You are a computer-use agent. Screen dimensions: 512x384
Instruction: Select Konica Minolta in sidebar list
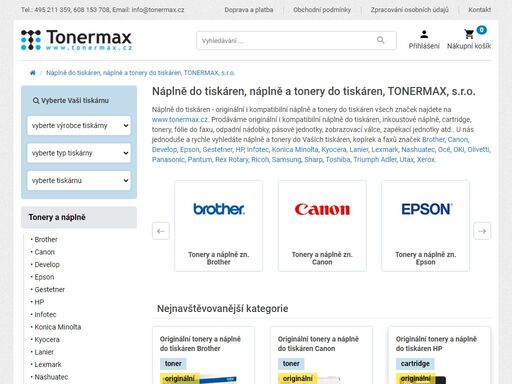pyautogui.click(x=58, y=327)
